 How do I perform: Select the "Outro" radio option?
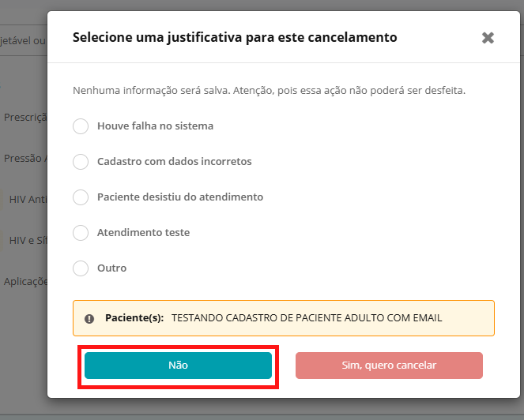[x=81, y=268]
